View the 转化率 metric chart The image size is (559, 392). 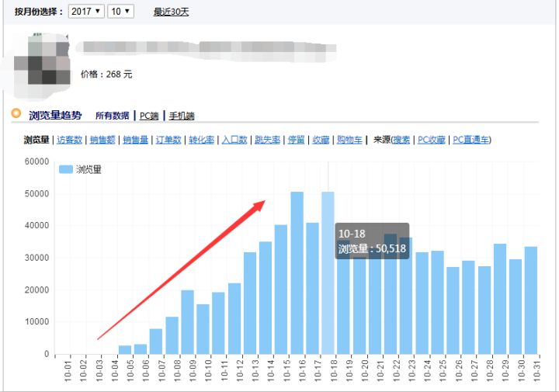coord(201,140)
